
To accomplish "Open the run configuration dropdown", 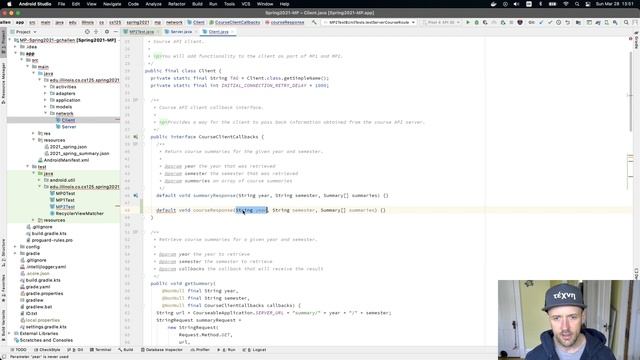I will [x=370, y=22].
